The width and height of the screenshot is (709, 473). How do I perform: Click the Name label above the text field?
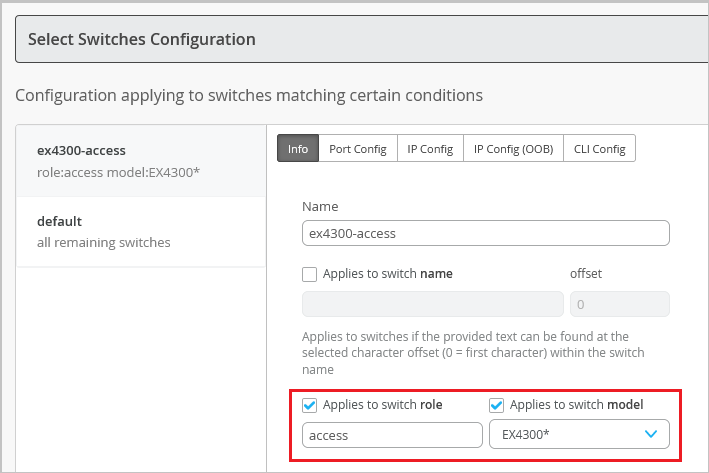(x=320, y=206)
